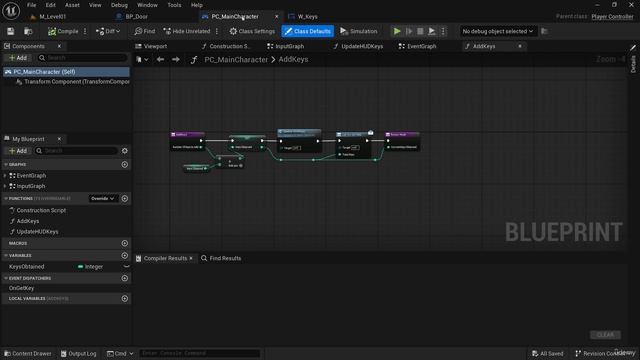Switch to the Viewport tab
The image size is (640, 360).
[155, 46]
